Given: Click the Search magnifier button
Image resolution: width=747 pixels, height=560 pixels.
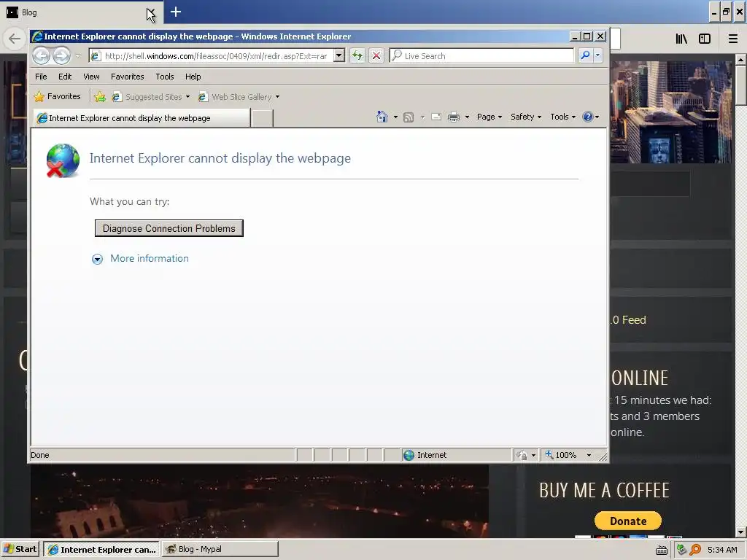Looking at the screenshot, I should click(585, 55).
